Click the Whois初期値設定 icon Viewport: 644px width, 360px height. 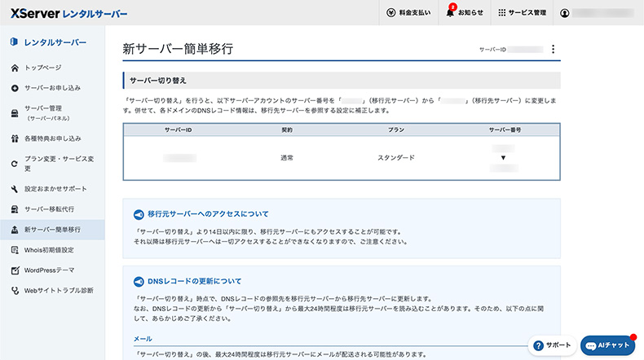[15, 250]
